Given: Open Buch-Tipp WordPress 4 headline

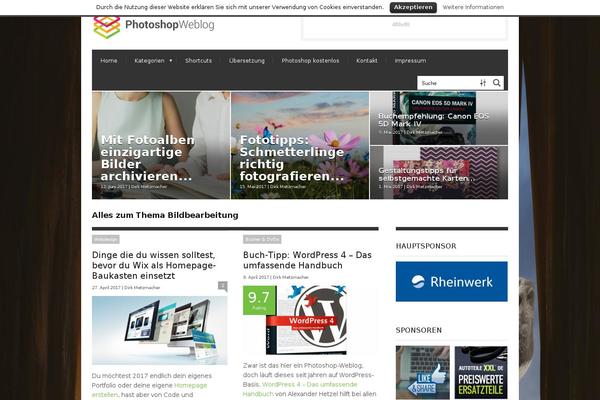Looking at the screenshot, I should click(x=307, y=260).
